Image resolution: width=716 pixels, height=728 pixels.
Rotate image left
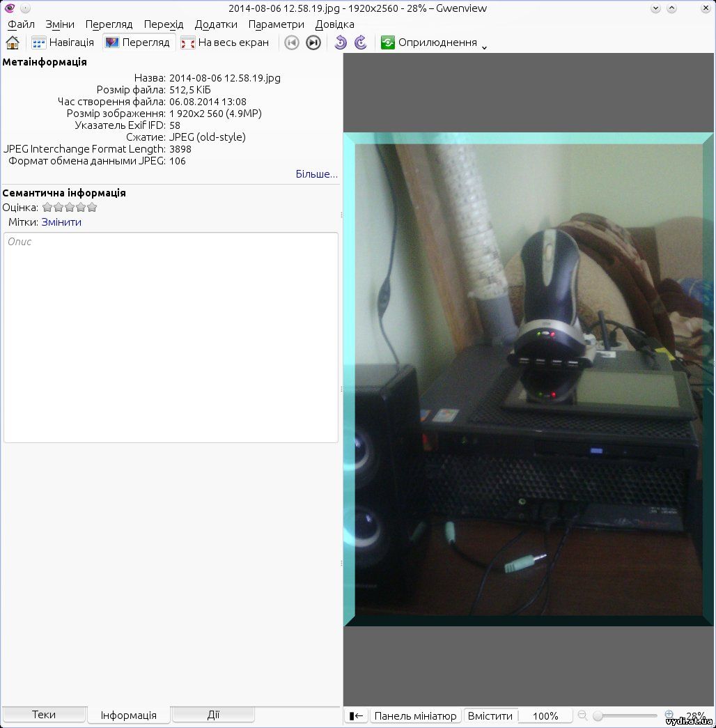pyautogui.click(x=341, y=42)
